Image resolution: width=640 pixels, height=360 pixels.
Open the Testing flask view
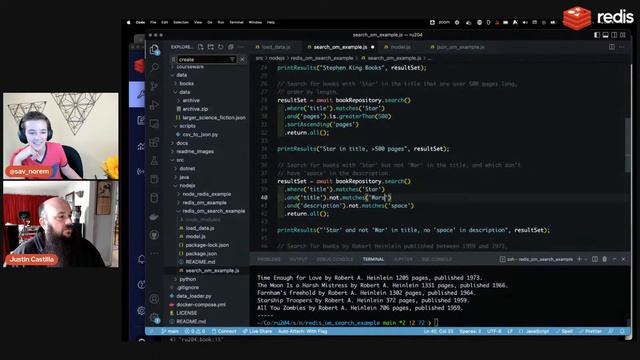tap(154, 160)
